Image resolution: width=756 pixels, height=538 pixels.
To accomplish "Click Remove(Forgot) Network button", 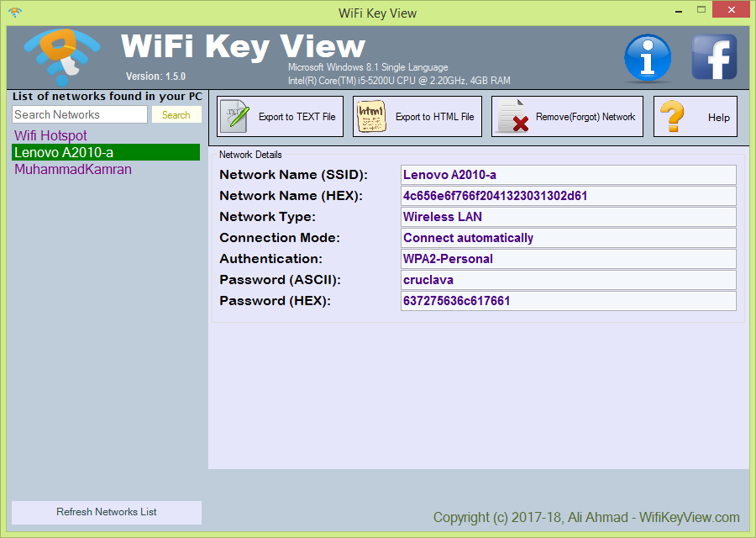I will pos(567,116).
